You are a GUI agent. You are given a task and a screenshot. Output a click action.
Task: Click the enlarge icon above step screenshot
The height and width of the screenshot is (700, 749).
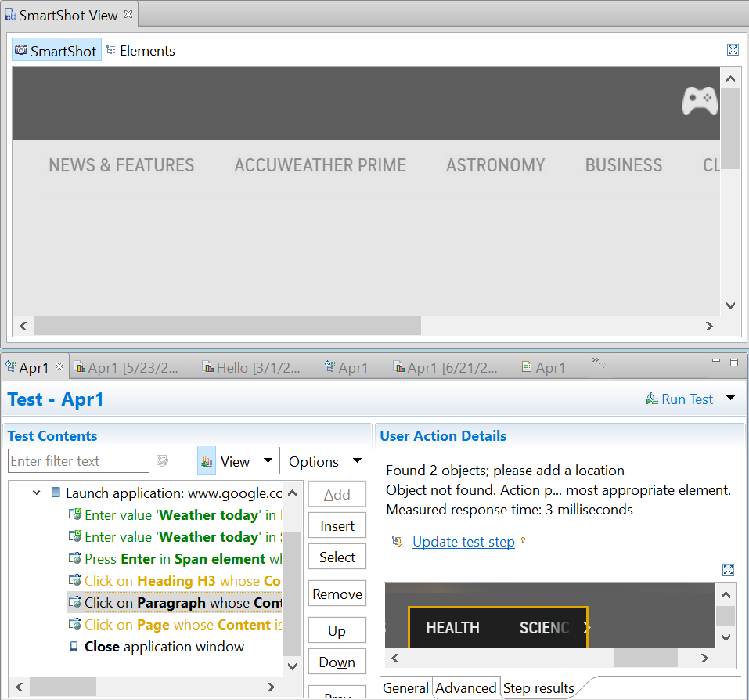[728, 569]
